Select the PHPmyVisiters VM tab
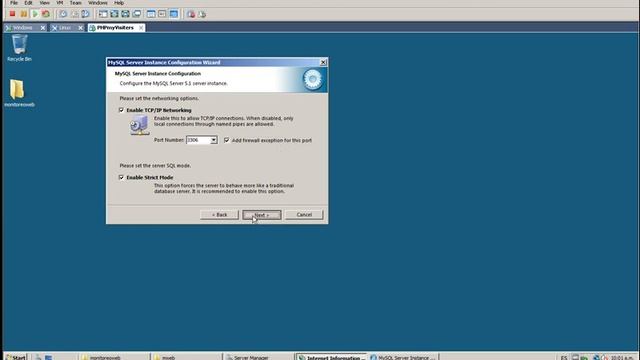 coord(115,28)
